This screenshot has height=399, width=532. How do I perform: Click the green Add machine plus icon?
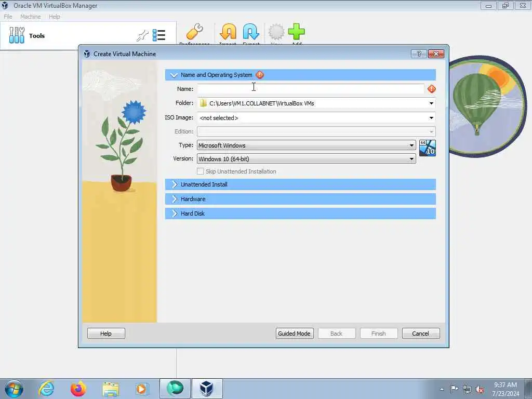[x=297, y=32]
